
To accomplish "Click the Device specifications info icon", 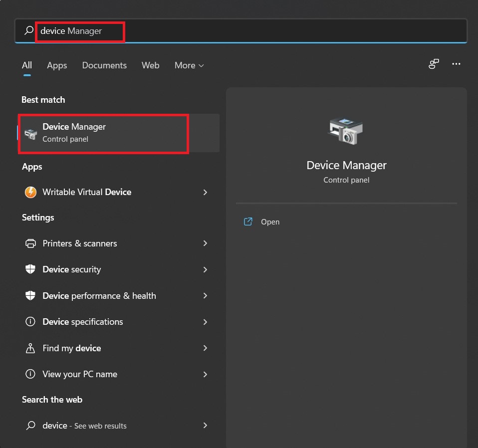I will pyautogui.click(x=30, y=322).
